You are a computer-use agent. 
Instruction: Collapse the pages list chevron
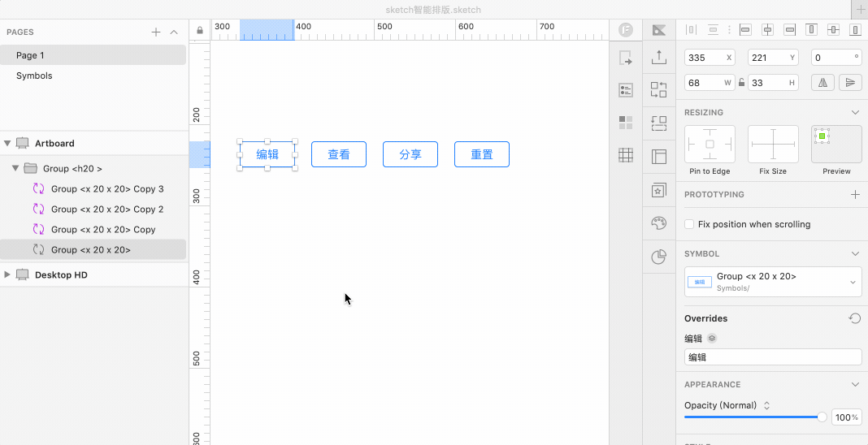(174, 32)
